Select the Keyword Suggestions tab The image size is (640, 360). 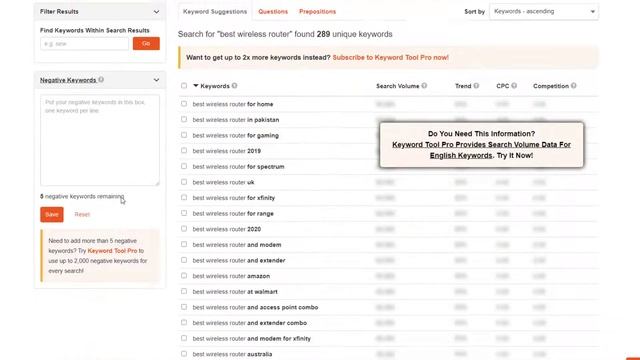pyautogui.click(x=215, y=11)
